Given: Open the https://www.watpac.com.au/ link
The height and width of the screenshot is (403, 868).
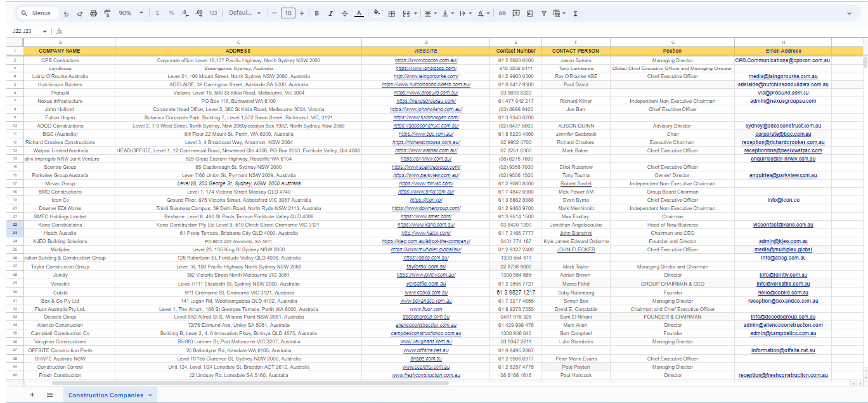Looking at the screenshot, I should [426, 150].
